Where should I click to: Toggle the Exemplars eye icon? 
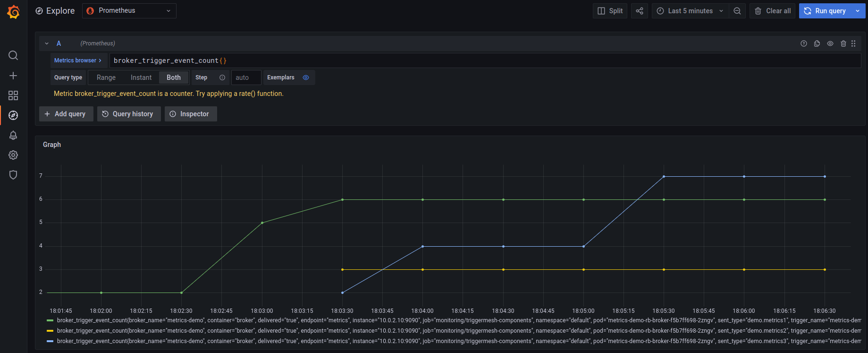[x=306, y=77]
